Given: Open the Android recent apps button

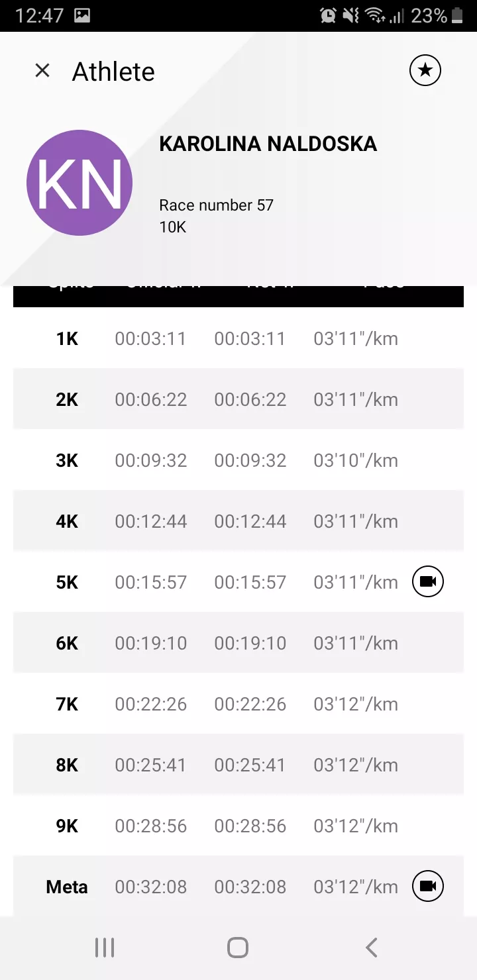Looking at the screenshot, I should pyautogui.click(x=105, y=948).
